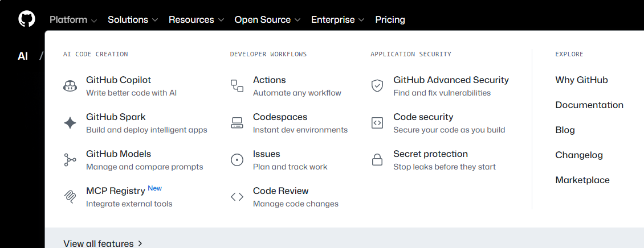Click the Advanced Security shield icon
The image size is (644, 248).
click(377, 86)
